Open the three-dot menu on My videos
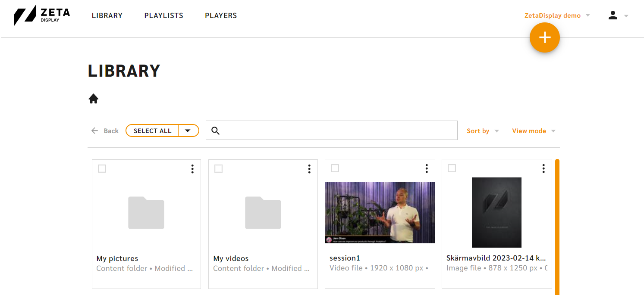Screen dimensions: 644x295 [309, 169]
